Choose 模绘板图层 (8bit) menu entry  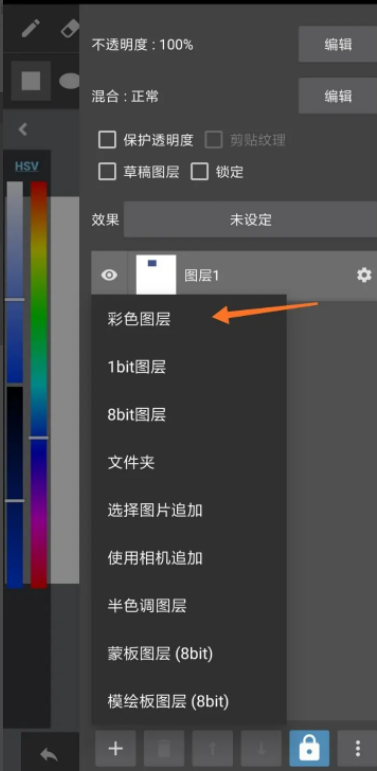(189, 701)
